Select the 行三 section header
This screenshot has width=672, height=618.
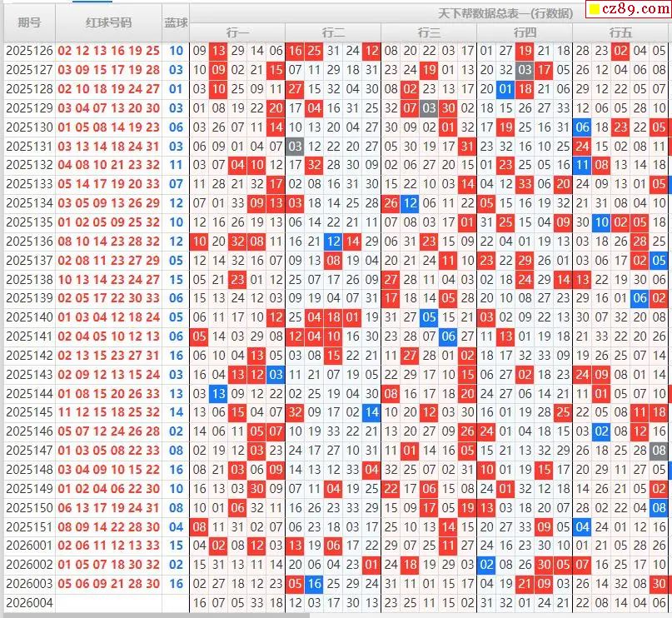pos(429,32)
